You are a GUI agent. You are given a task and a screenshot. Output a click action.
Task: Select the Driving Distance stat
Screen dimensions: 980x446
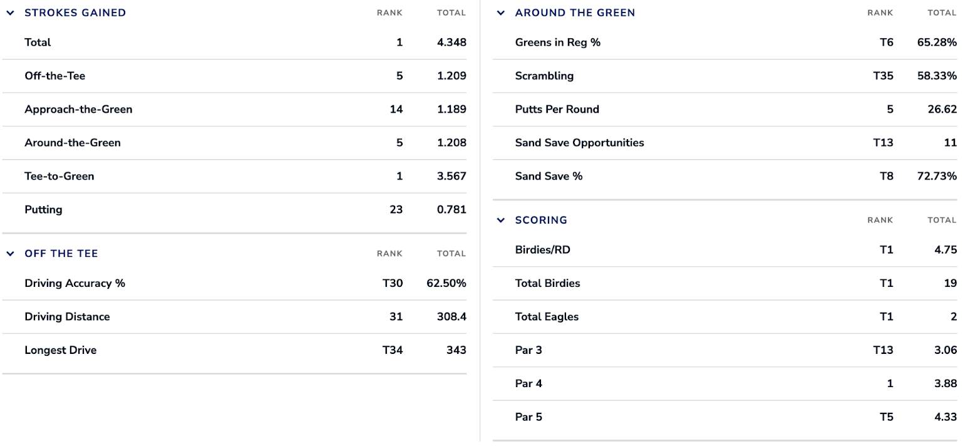67,317
